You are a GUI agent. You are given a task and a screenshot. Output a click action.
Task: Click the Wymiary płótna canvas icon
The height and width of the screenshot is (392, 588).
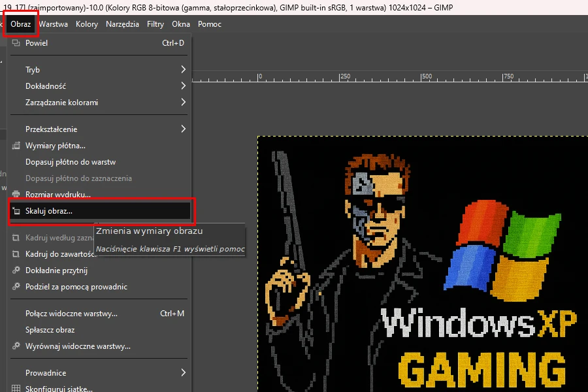click(16, 146)
